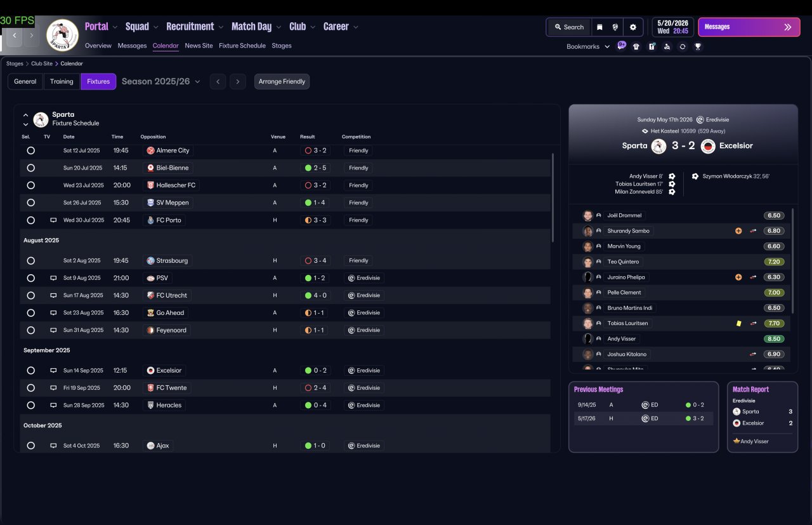
Task: Click the TV icon for Ajax fixture
Action: coord(53,446)
